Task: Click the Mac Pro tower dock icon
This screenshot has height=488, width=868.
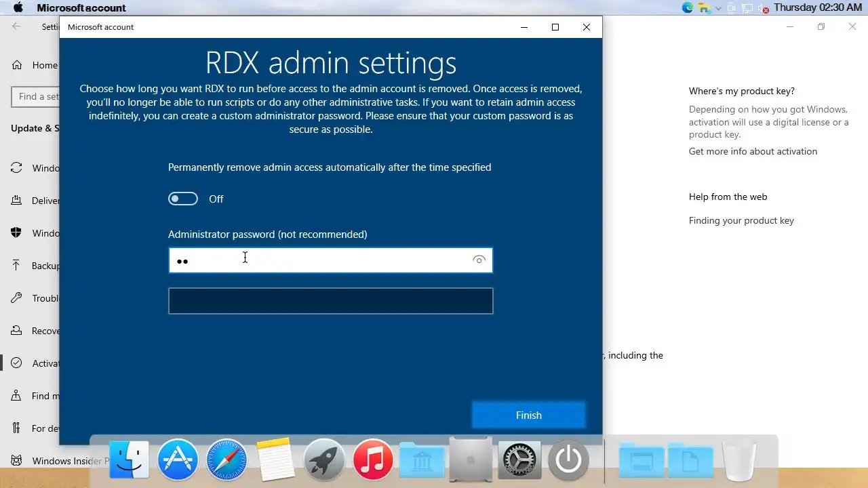Action: pos(471,460)
